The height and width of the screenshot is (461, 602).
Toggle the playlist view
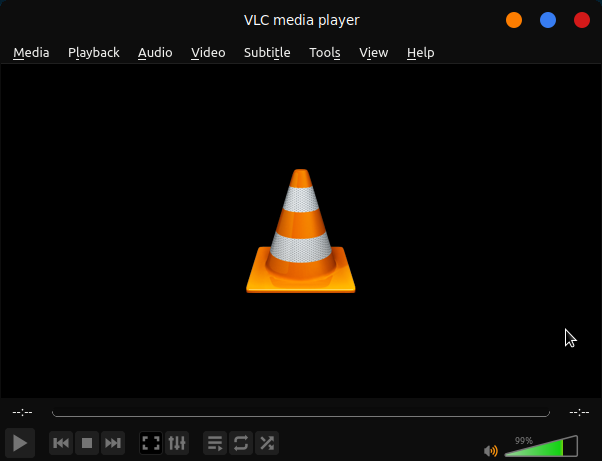coord(215,443)
